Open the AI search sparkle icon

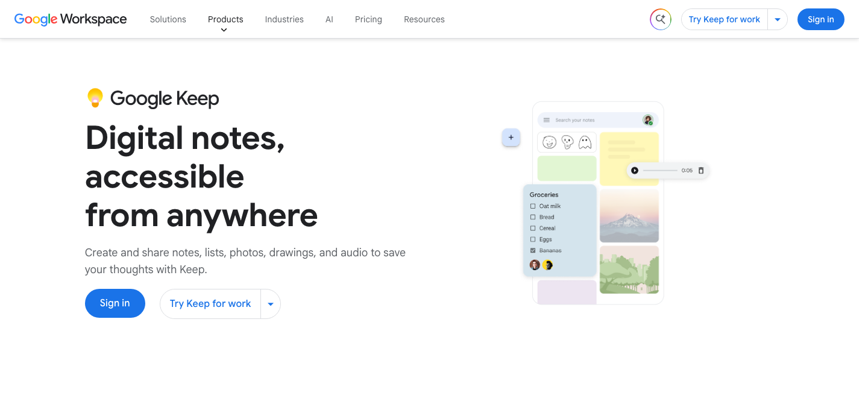(x=661, y=19)
